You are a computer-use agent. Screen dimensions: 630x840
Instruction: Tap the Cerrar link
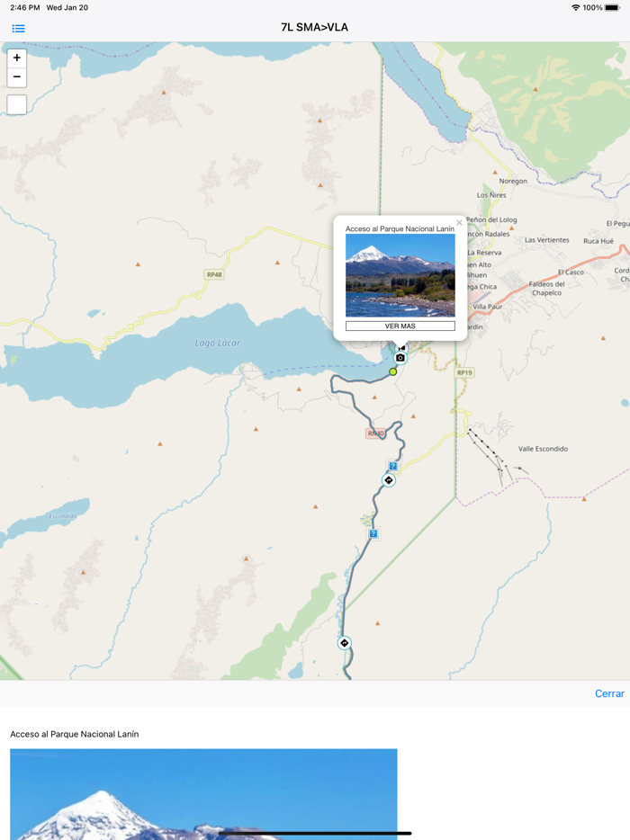[609, 693]
